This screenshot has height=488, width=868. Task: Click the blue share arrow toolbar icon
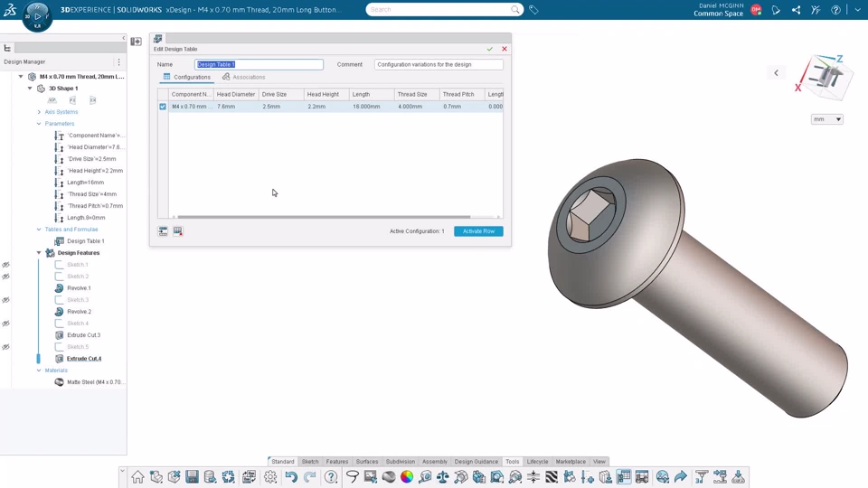(x=680, y=477)
